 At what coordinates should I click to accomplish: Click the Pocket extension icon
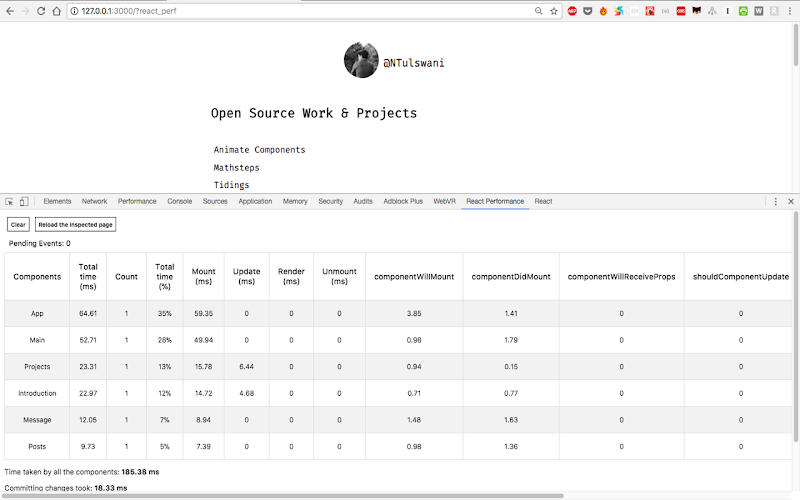pyautogui.click(x=588, y=11)
